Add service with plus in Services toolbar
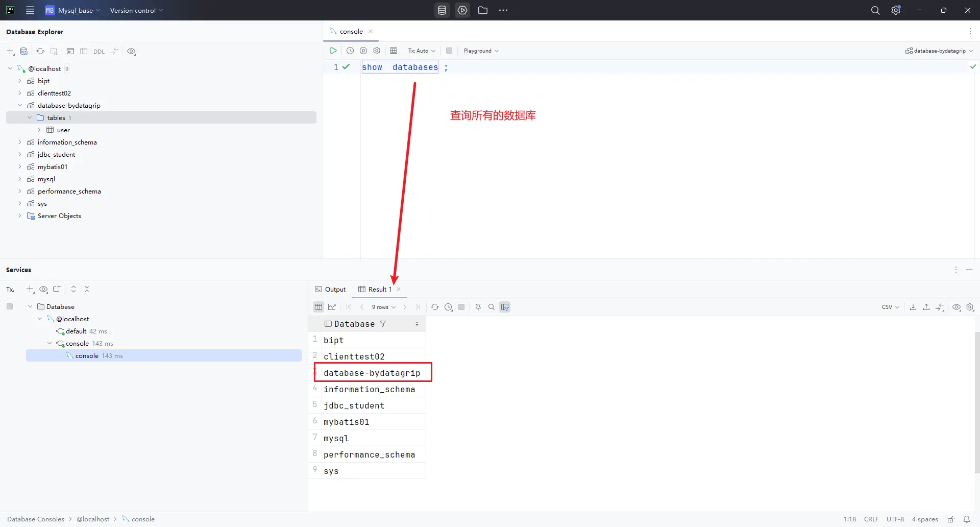 [30, 289]
